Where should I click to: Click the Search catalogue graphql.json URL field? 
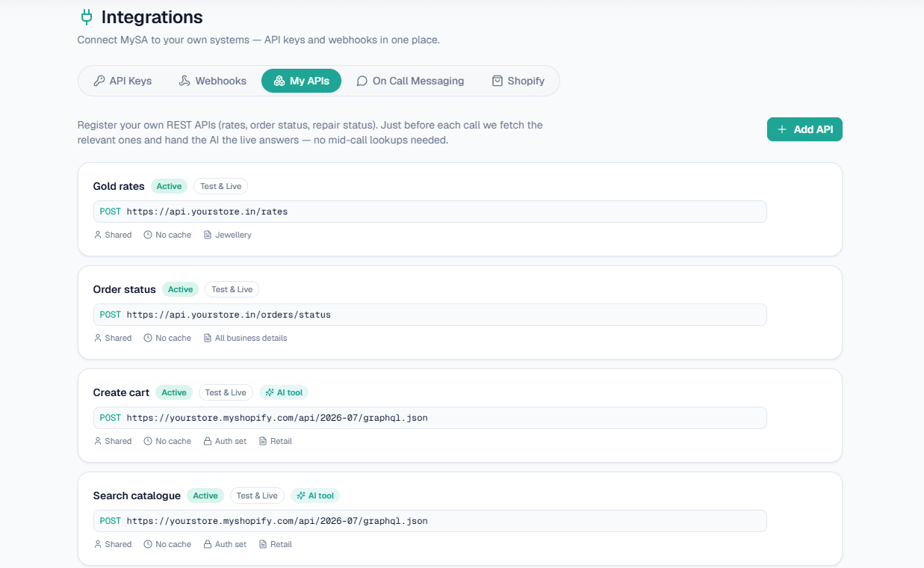pos(430,521)
